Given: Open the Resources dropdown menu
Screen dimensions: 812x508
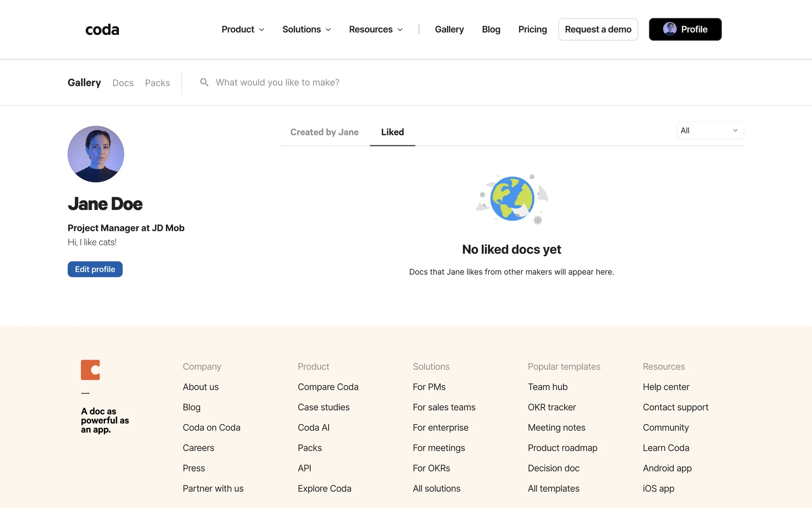Looking at the screenshot, I should pyautogui.click(x=376, y=30).
